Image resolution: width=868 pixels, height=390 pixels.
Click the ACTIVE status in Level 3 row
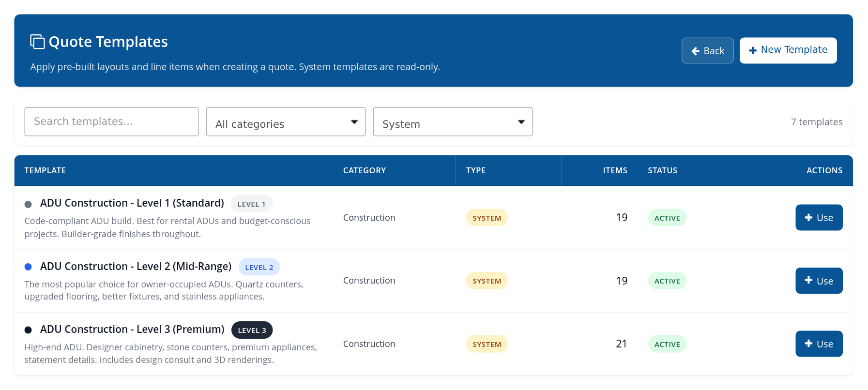(667, 344)
